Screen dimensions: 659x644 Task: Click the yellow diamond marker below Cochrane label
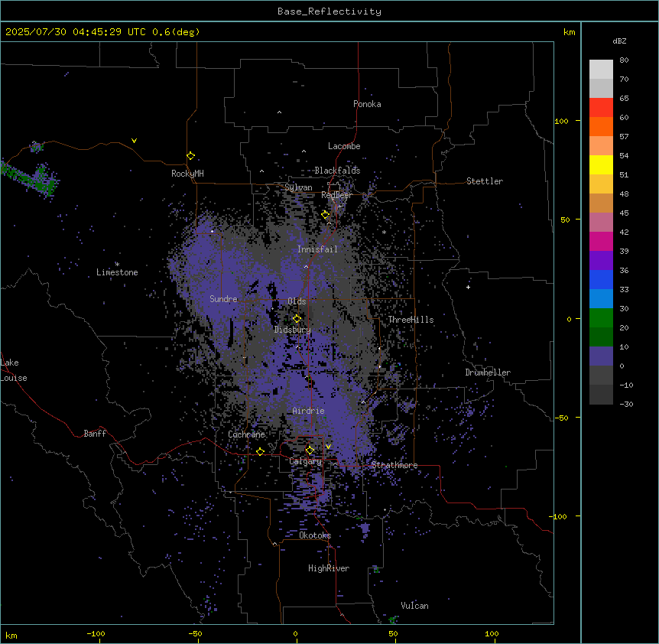tap(260, 452)
